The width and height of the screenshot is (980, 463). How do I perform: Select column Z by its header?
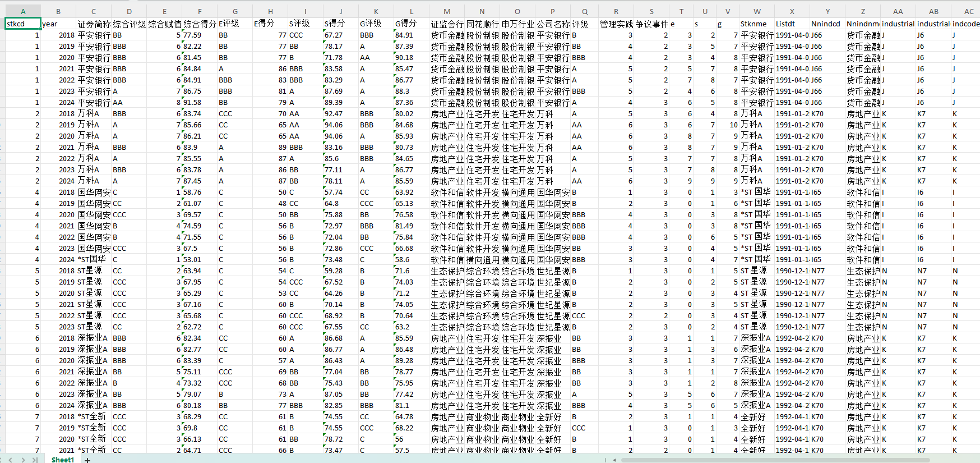863,11
